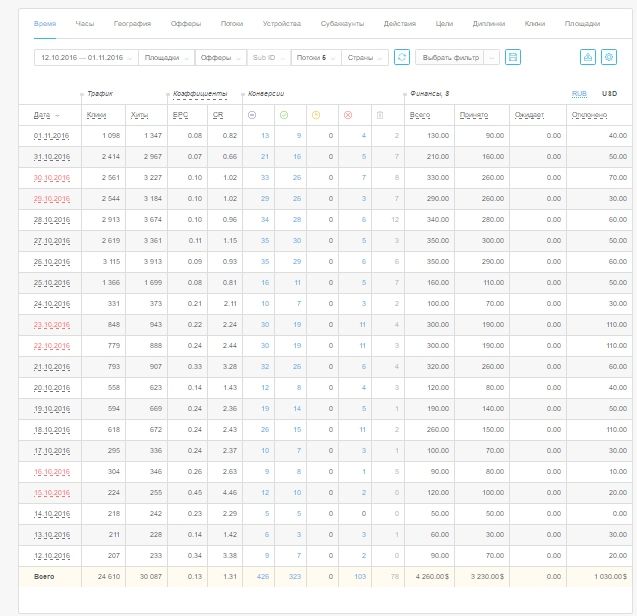Viewport: 637px width, 616px height.
Task: Export the report using the upload icon
Action: 587,57
